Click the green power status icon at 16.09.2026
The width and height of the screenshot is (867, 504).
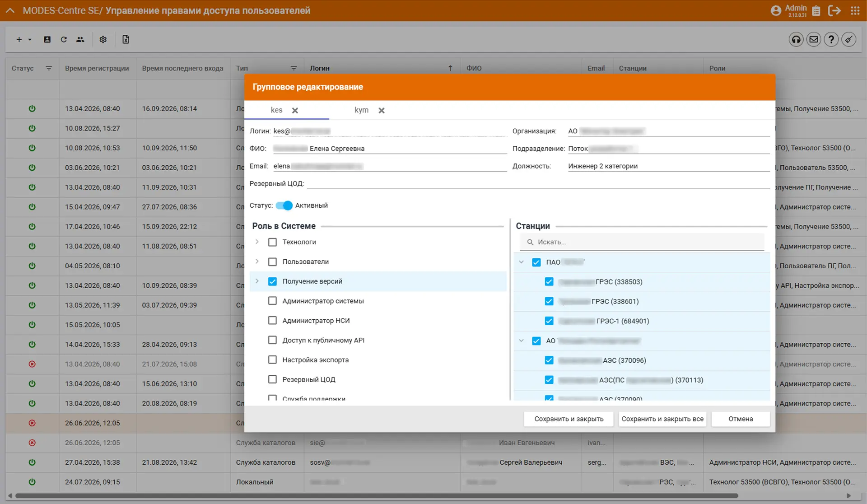[32, 109]
